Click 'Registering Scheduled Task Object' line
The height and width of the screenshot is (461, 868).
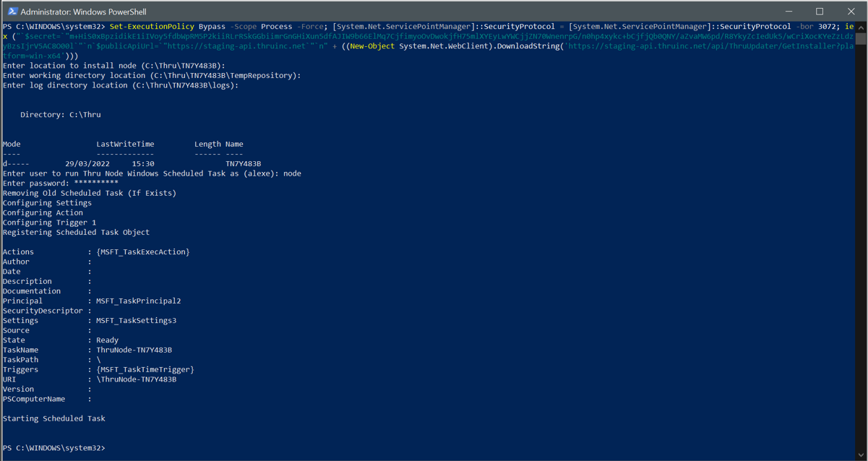point(76,232)
